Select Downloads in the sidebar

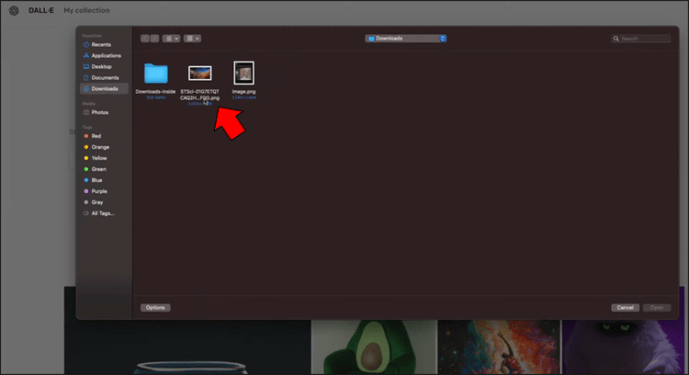[x=104, y=88]
